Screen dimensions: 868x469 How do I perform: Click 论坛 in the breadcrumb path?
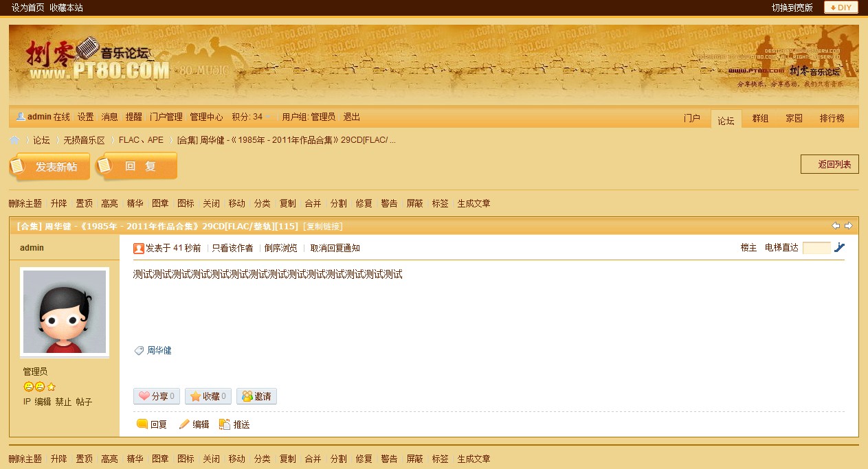pyautogui.click(x=41, y=140)
